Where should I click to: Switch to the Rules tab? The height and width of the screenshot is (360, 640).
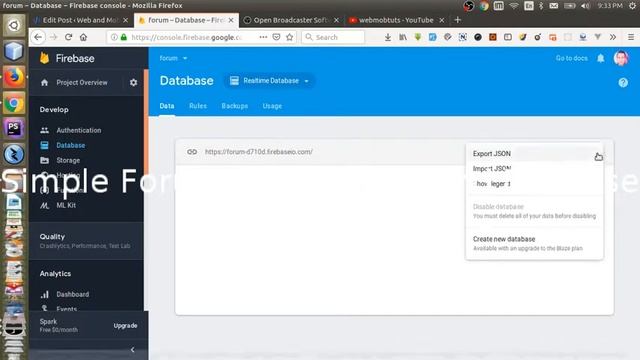pos(198,106)
